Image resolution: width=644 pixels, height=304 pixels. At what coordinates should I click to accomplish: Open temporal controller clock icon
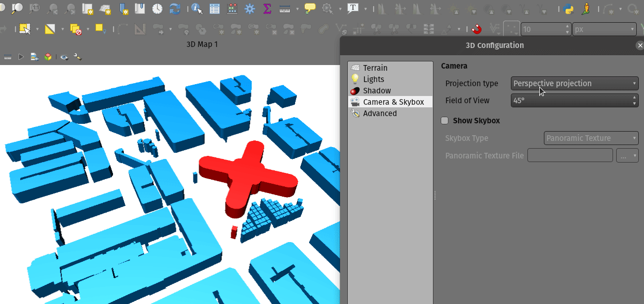point(157,9)
